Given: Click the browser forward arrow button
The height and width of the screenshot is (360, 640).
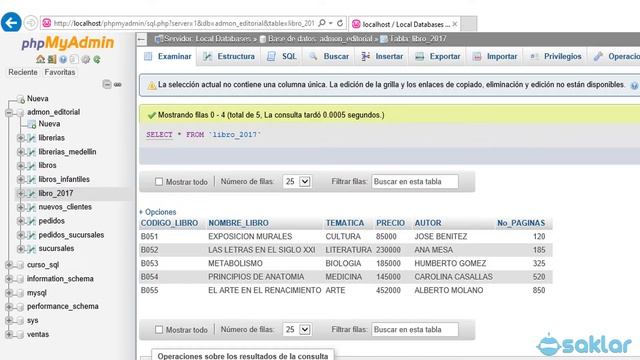Looking at the screenshot, I should 31,23.
